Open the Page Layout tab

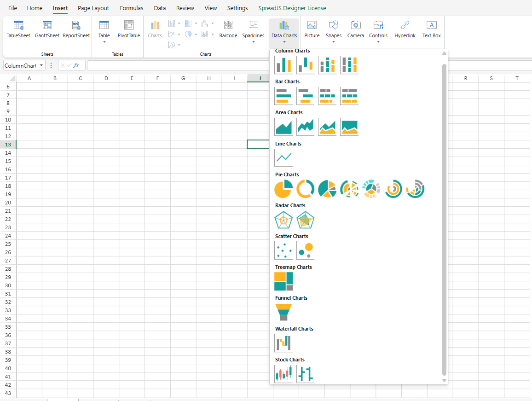pos(93,8)
